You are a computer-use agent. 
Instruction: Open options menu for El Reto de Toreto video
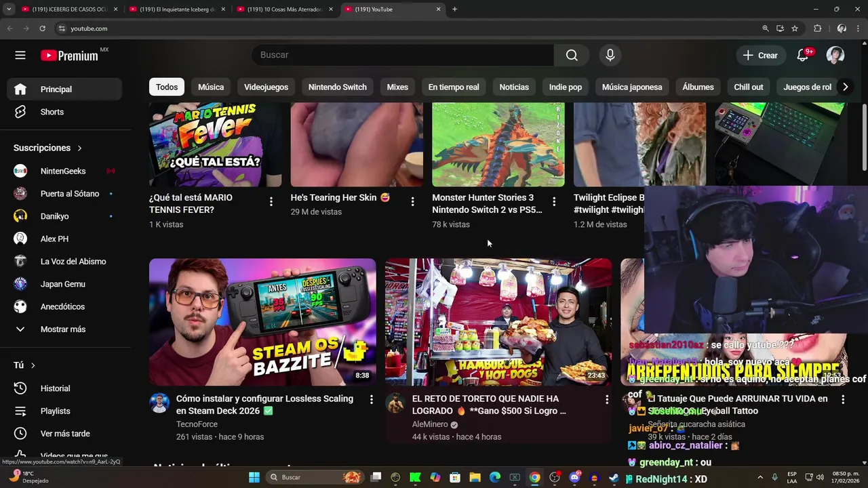607,400
